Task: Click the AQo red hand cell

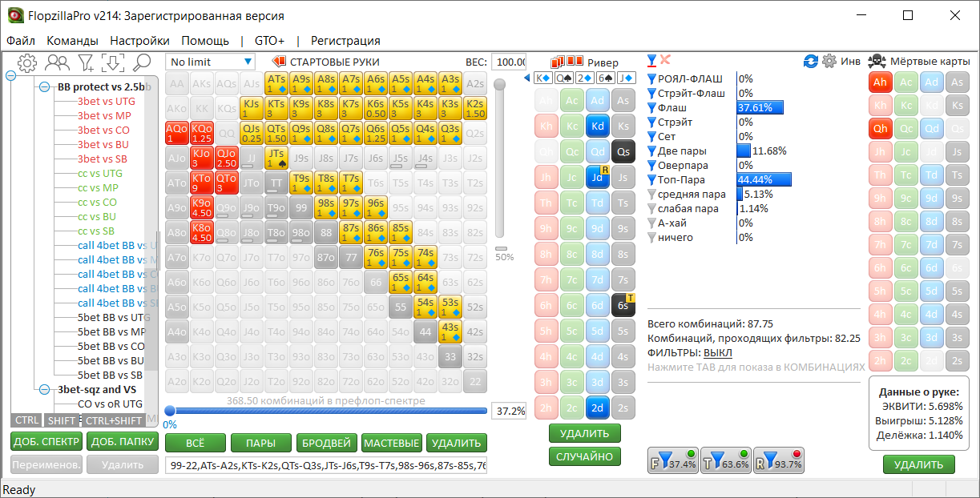Action: (x=177, y=134)
